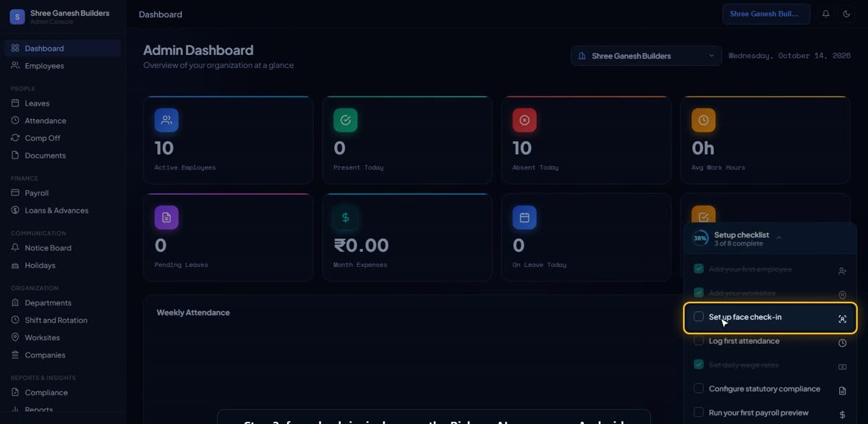The image size is (868, 424).
Task: Check the 'Set up face check-in' checkbox
Action: (699, 316)
